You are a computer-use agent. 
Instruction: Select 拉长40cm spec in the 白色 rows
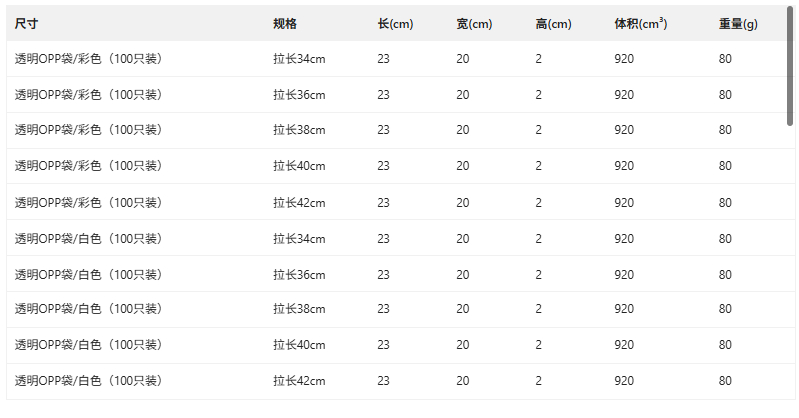point(299,345)
